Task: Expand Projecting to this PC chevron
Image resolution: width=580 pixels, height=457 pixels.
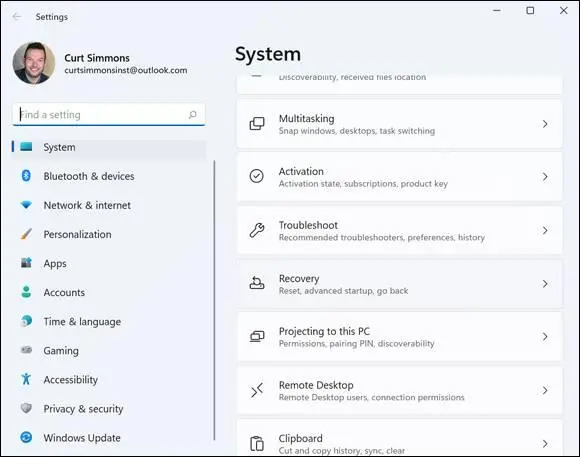Action: coord(545,336)
